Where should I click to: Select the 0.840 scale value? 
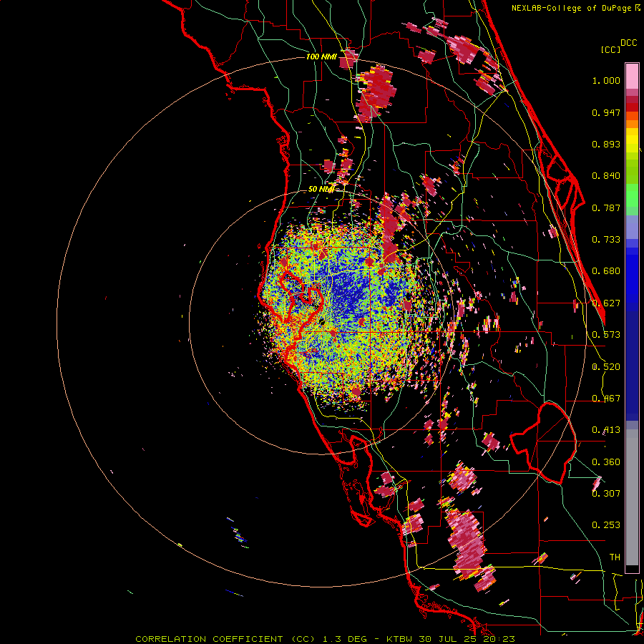[606, 176]
